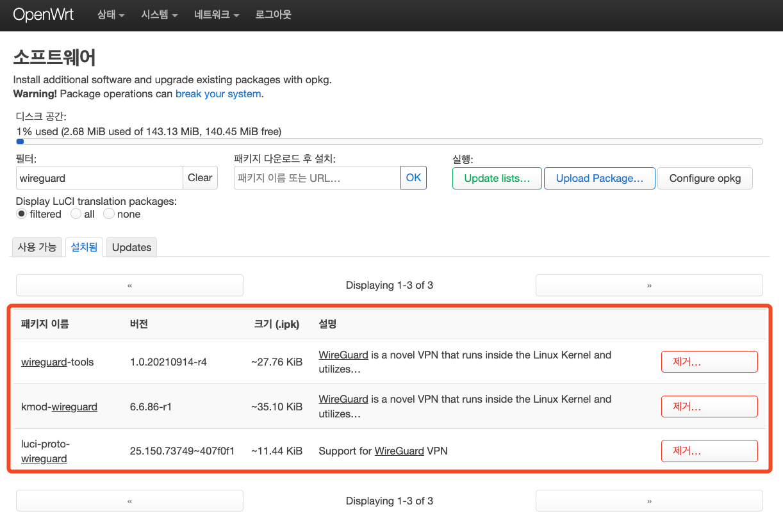
Task: Expand the 시스템 menu
Action: tap(160, 15)
